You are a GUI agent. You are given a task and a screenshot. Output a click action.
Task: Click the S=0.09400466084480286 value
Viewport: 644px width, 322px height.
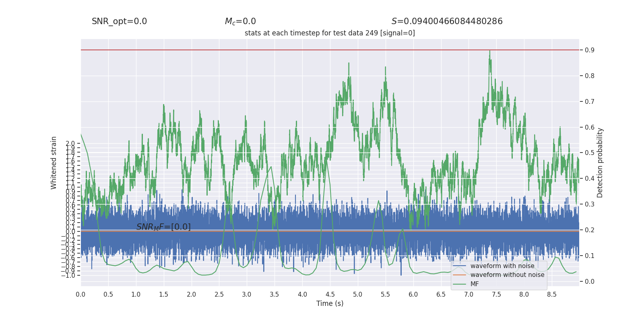(x=447, y=21)
